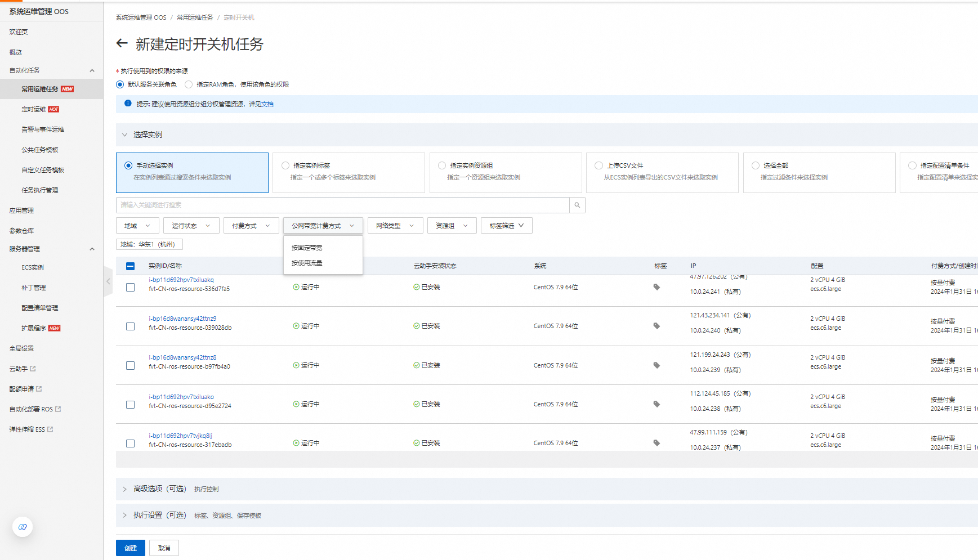Click the external-link icon beside 配额申请
Viewport: 978px width, 560px height.
39,389
